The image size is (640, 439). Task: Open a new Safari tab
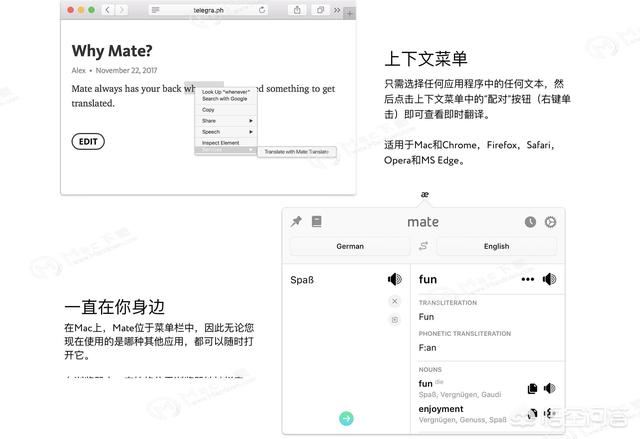[x=350, y=13]
